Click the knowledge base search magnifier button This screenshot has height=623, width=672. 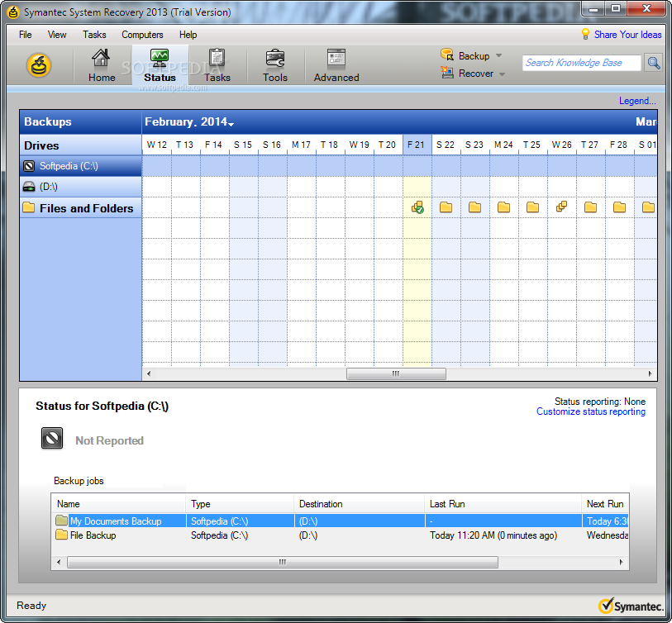653,63
